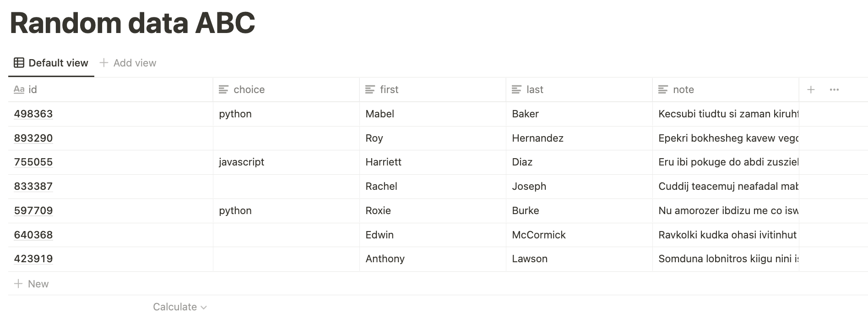Viewport: 868px width, 331px height.
Task: Open the page with id 755055
Action: click(33, 162)
